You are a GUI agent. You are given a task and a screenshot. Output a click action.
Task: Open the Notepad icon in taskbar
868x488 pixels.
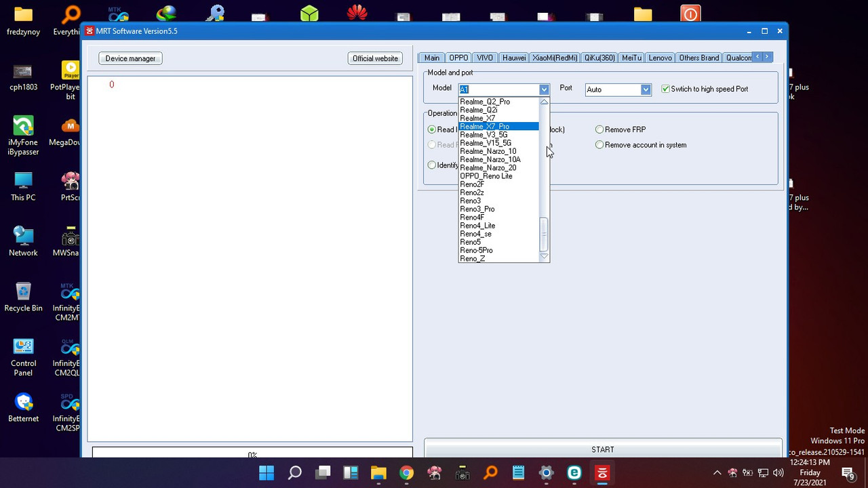[518, 473]
